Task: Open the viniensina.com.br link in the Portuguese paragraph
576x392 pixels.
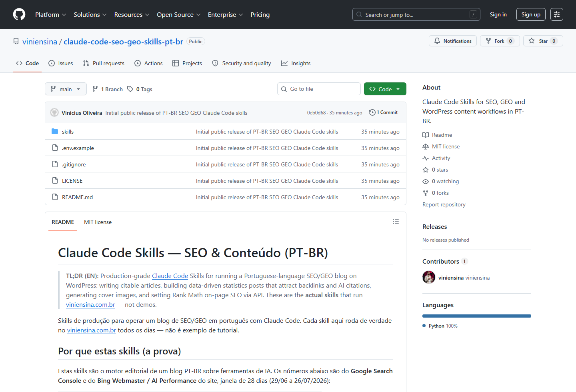Action: (92, 330)
